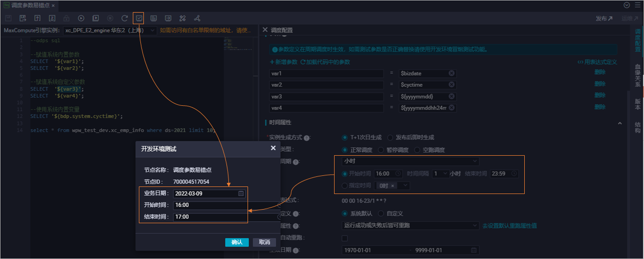
Task: Click 去设置默认重跑属性值 link
Action: [x=510, y=225]
